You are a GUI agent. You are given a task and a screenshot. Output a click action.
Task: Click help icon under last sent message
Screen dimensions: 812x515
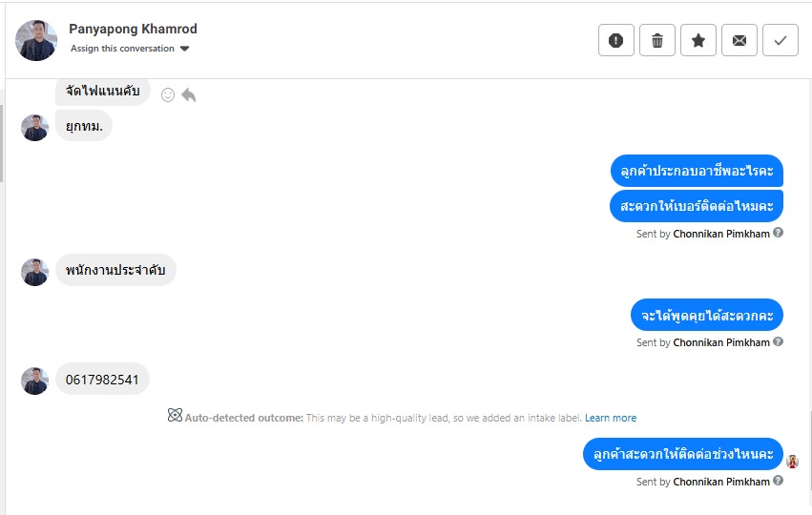pyautogui.click(x=779, y=482)
